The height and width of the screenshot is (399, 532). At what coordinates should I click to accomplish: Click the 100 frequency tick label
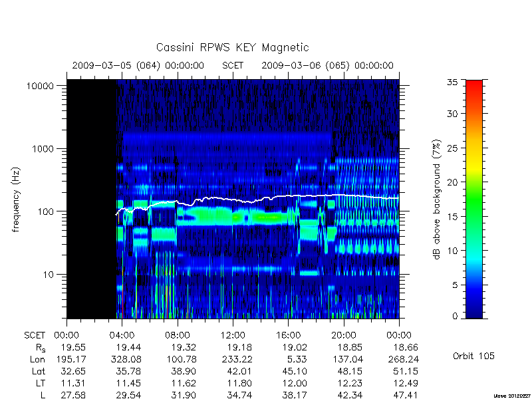tap(45, 211)
